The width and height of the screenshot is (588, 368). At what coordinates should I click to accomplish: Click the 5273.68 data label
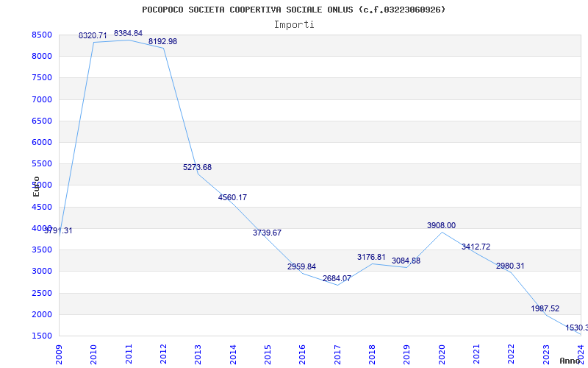pyautogui.click(x=197, y=167)
